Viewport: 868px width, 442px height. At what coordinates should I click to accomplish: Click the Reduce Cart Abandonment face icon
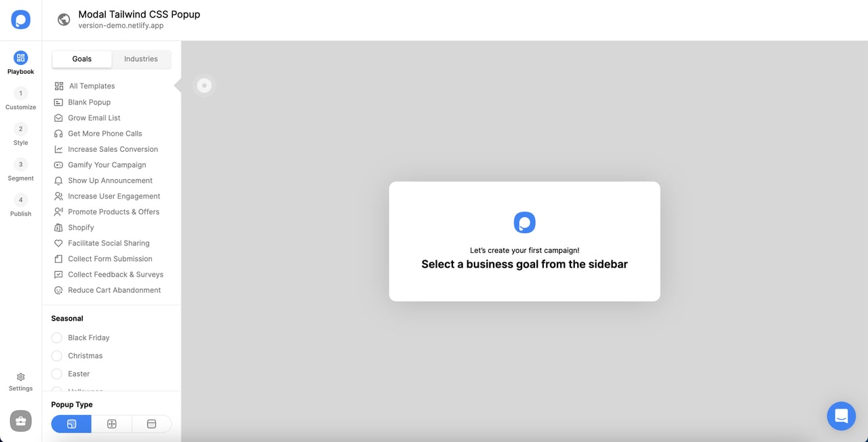pyautogui.click(x=58, y=290)
